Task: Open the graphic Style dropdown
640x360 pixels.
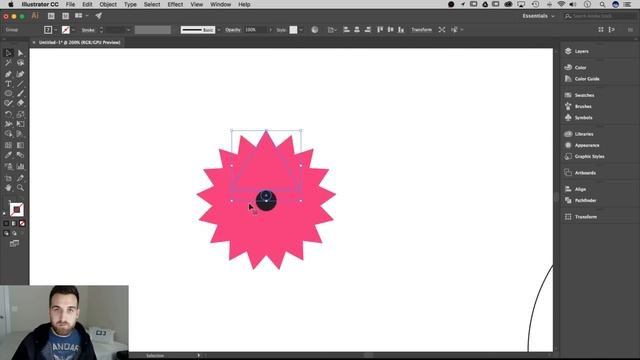Action: point(301,30)
